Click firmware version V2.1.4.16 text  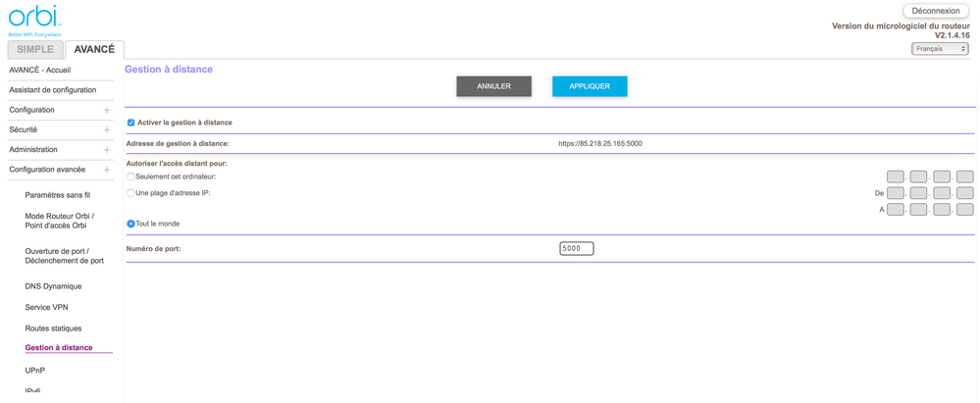tap(952, 35)
